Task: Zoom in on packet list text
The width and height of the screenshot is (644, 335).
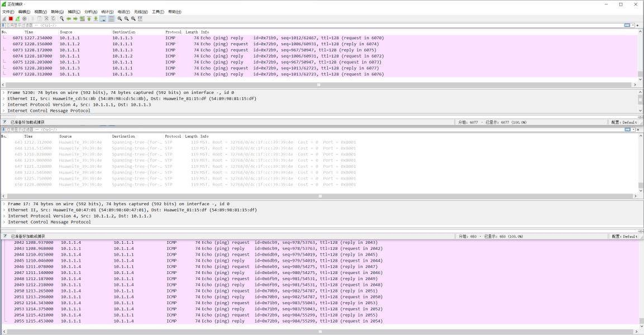Action: pyautogui.click(x=120, y=18)
